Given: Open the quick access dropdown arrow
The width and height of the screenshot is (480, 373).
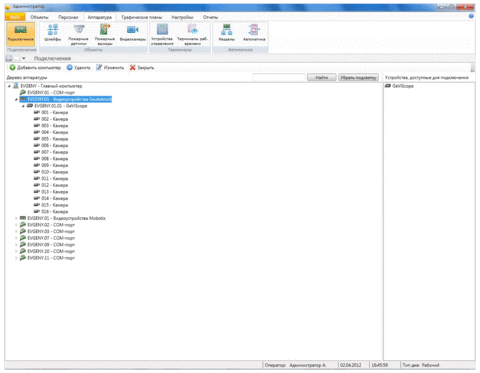Looking at the screenshot, I should (24, 58).
